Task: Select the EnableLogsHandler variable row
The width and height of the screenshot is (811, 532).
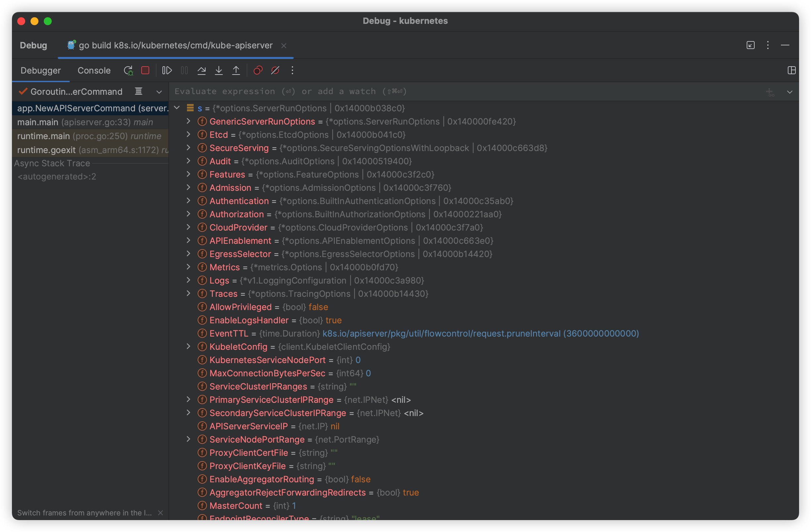Action: (x=484, y=320)
